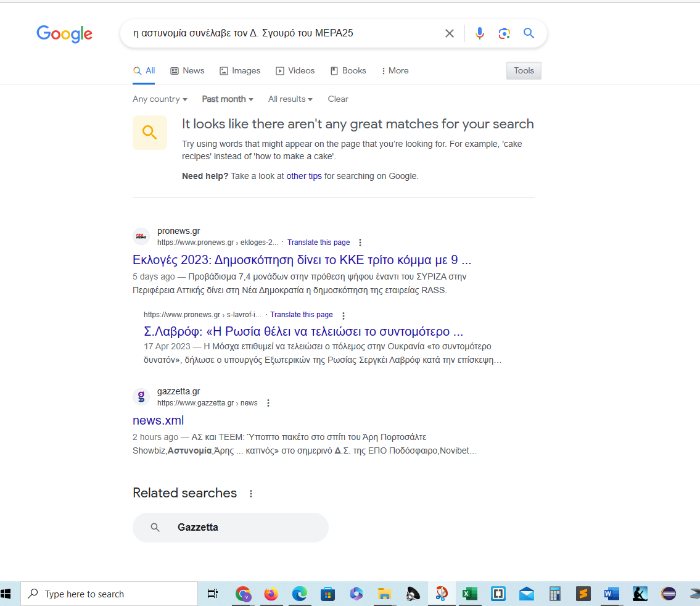700x606 pixels.
Task: Open the Snipping Tool in the taskbar
Action: click(x=442, y=594)
